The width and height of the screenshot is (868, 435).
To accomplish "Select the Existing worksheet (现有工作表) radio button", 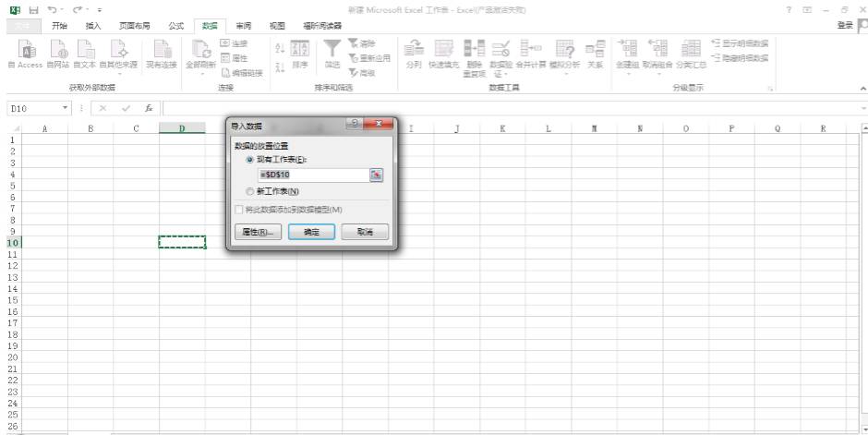I will coord(250,160).
